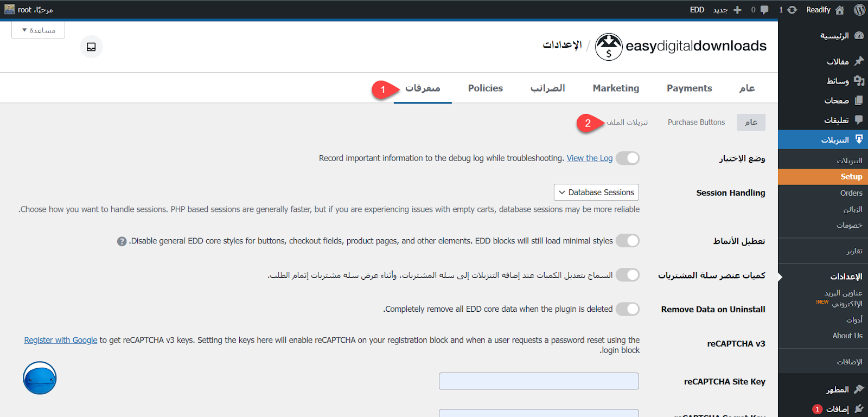Open the View the Log link
The image size is (868, 417).
pyautogui.click(x=590, y=158)
